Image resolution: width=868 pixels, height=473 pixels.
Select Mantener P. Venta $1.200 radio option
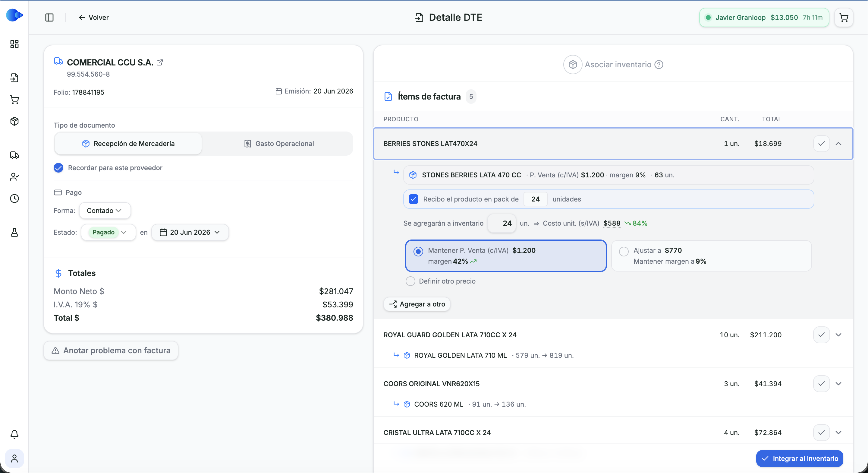[x=418, y=251]
